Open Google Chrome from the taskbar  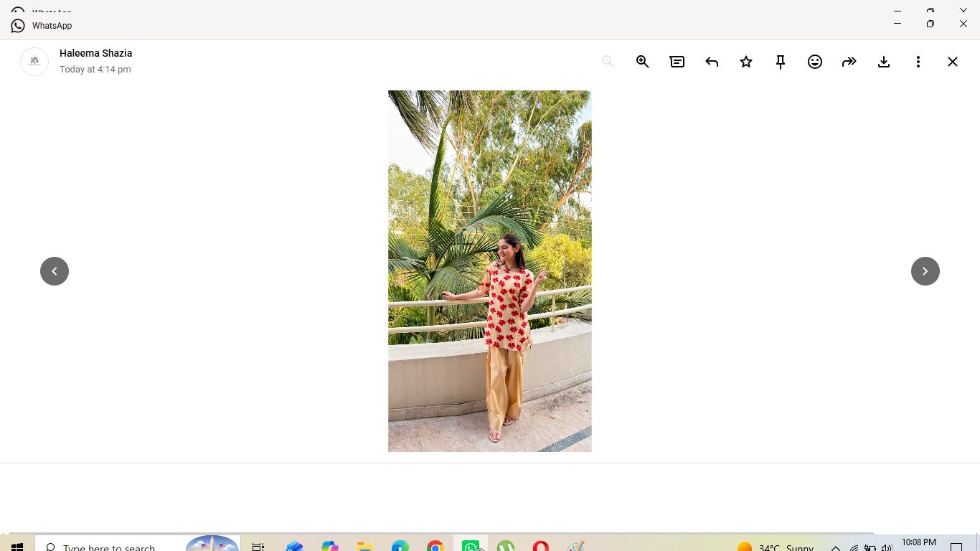[435, 547]
